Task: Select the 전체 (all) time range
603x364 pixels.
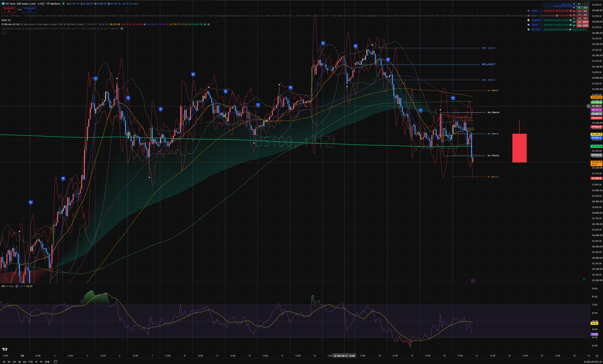Action: pos(47,362)
